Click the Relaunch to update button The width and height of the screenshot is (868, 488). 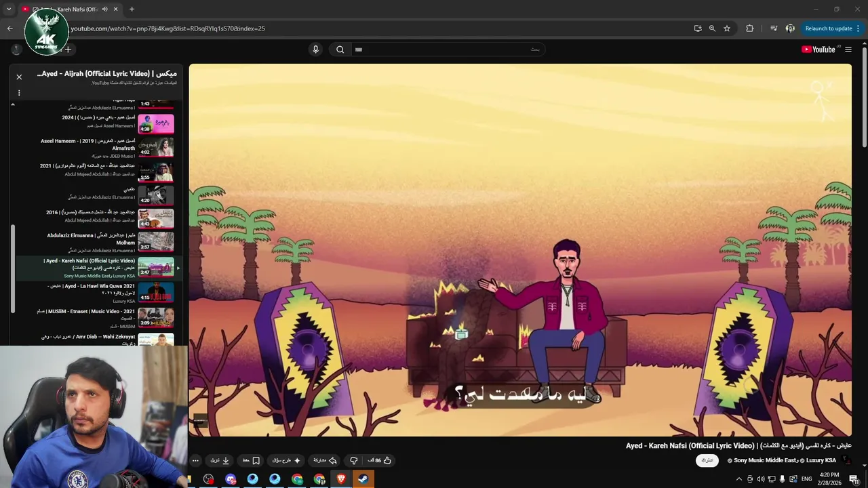coord(828,28)
